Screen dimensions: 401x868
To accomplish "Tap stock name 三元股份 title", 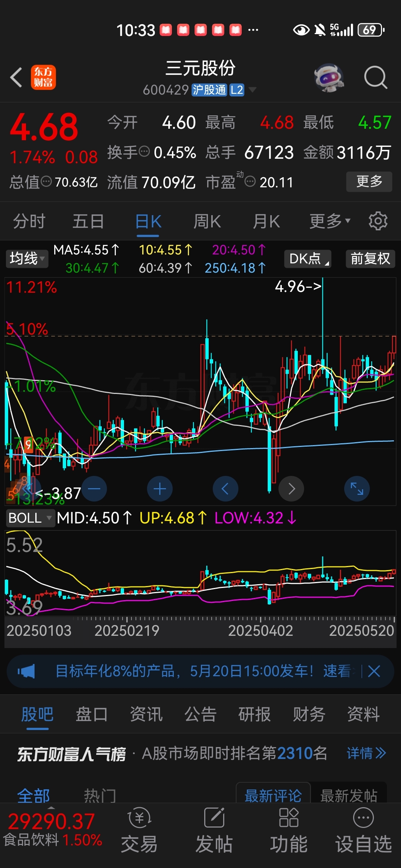I will click(x=200, y=68).
